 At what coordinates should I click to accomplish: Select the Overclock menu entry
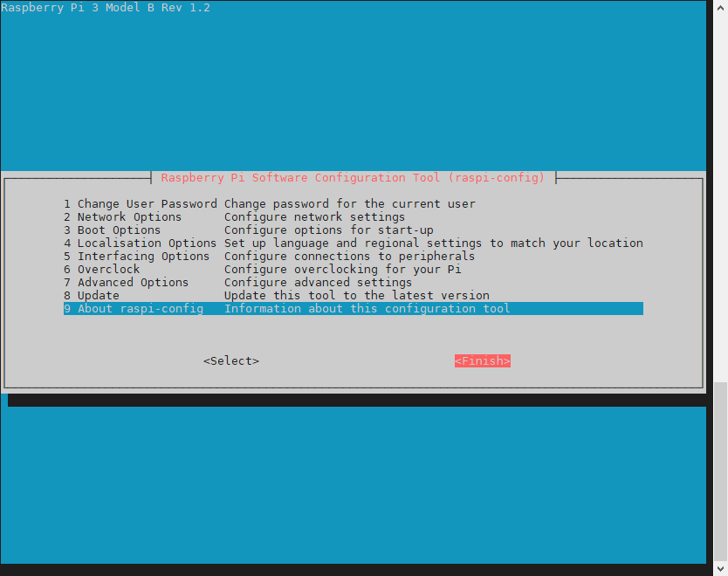tap(354, 269)
